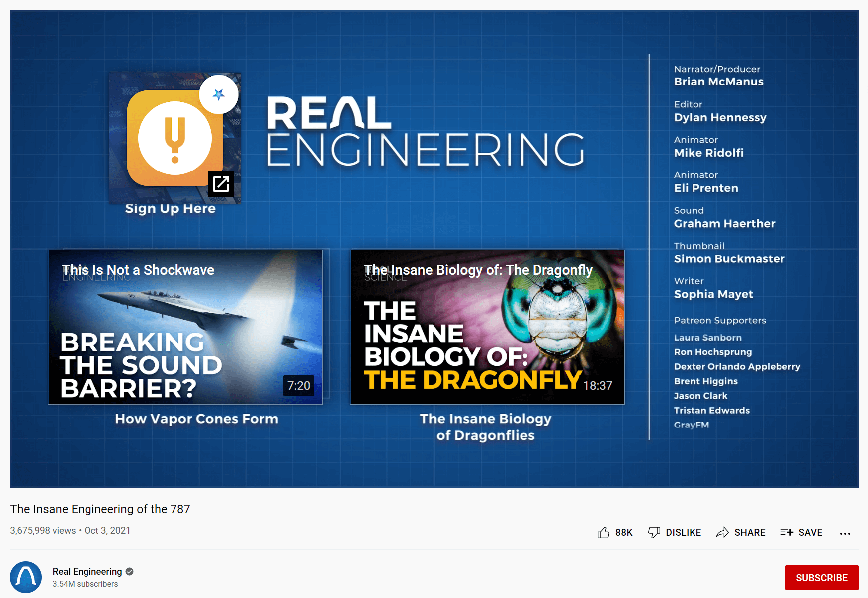Open the Real Engineering channel avatar
This screenshot has height=598, width=868.
point(26,577)
